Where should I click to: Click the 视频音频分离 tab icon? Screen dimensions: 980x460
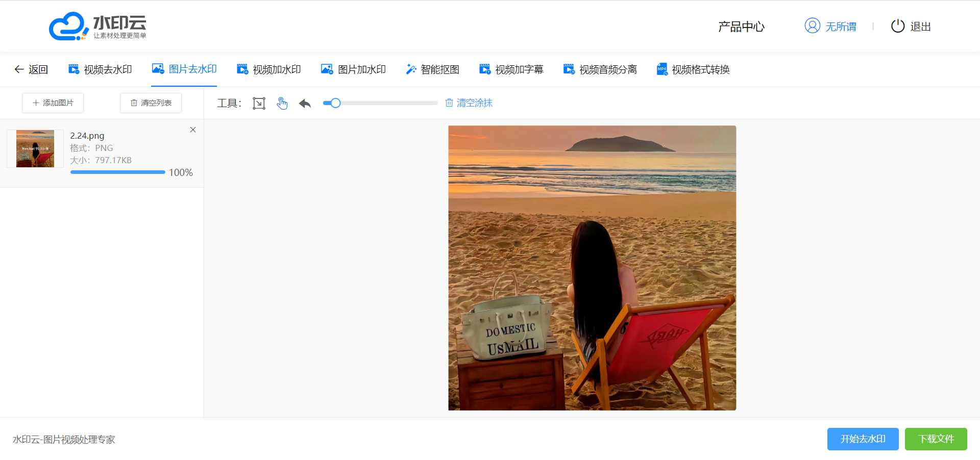click(x=569, y=69)
